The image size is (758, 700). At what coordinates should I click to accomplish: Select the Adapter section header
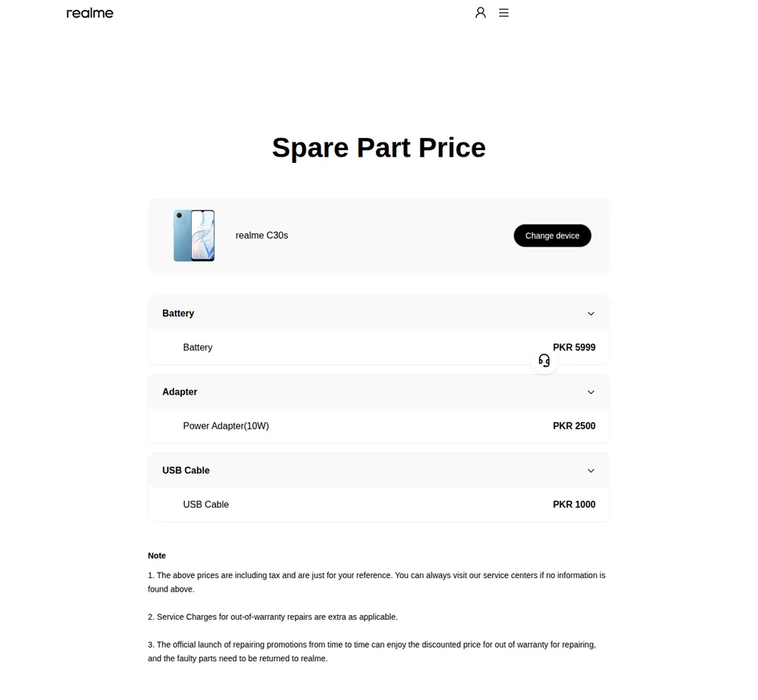click(378, 392)
